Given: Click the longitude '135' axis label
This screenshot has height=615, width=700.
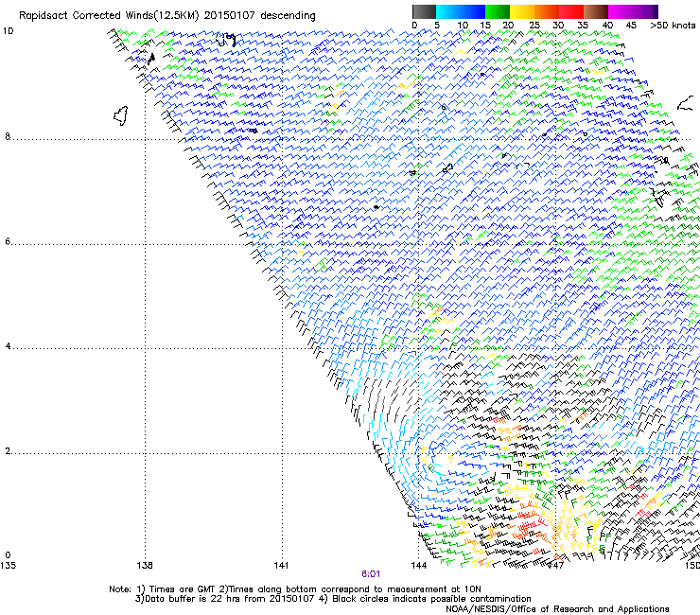Looking at the screenshot, I should point(8,566).
